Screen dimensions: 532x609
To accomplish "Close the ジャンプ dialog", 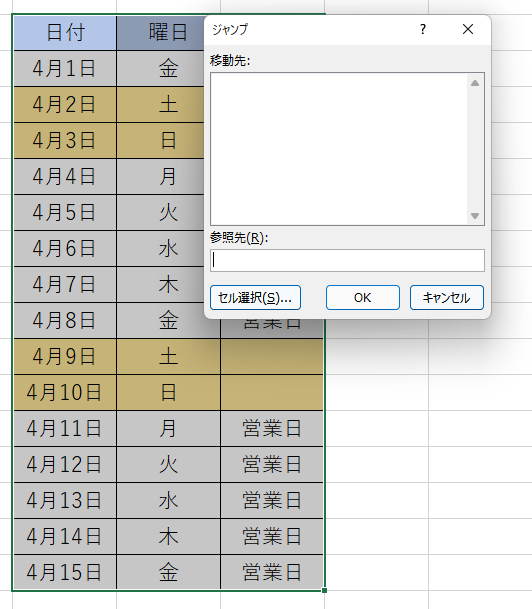I will point(468,29).
